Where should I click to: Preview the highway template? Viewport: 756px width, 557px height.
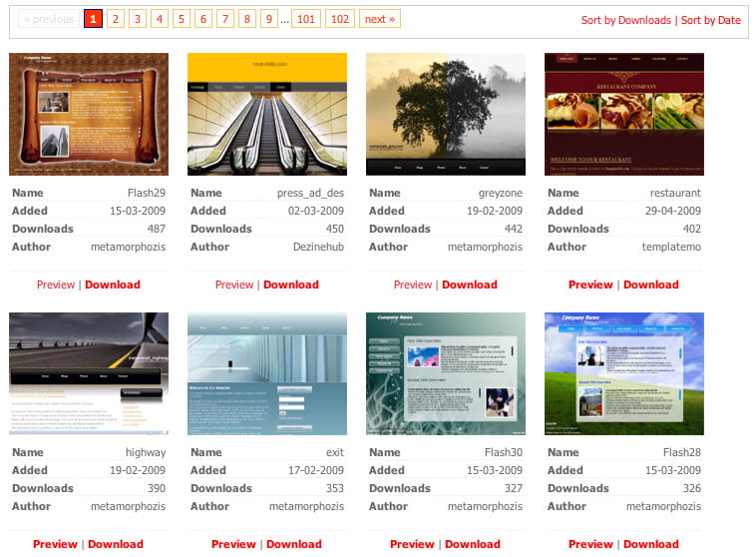click(x=55, y=544)
